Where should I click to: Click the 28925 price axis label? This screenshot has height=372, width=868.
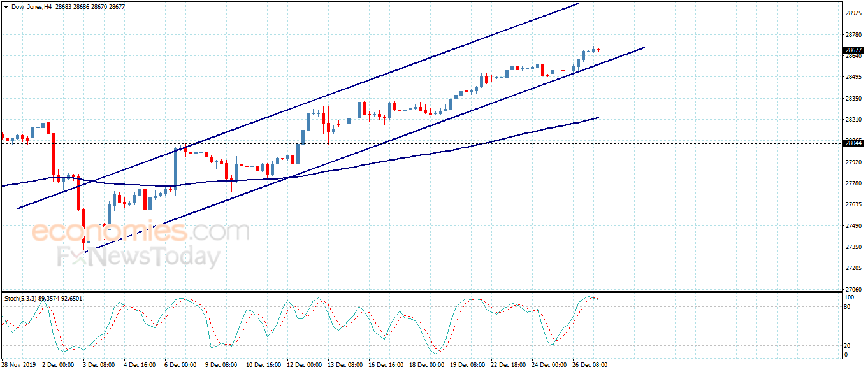tap(853, 13)
